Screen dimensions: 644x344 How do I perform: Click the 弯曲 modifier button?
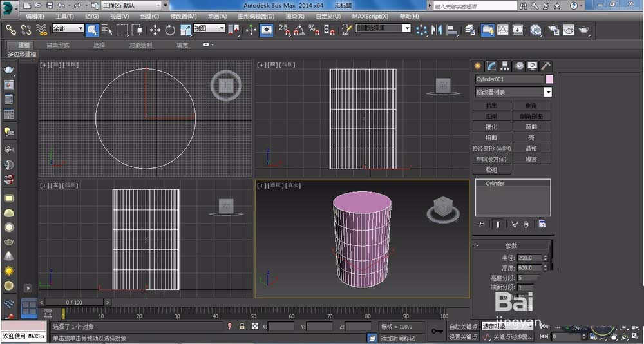pyautogui.click(x=531, y=127)
